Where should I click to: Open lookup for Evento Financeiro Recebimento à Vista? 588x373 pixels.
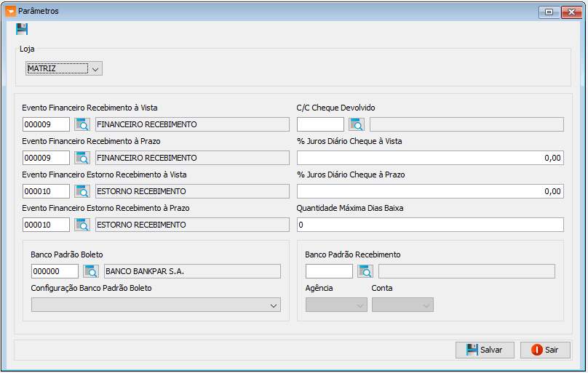(x=82, y=124)
